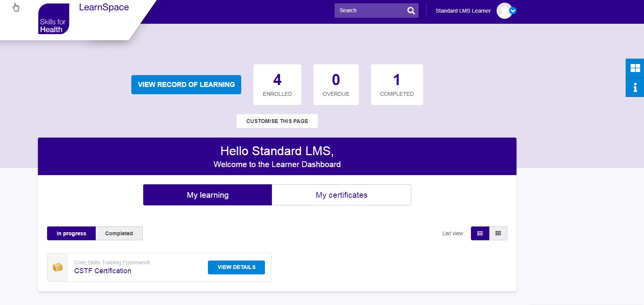
Task: Expand the user profile dropdown arrow
Action: (513, 11)
